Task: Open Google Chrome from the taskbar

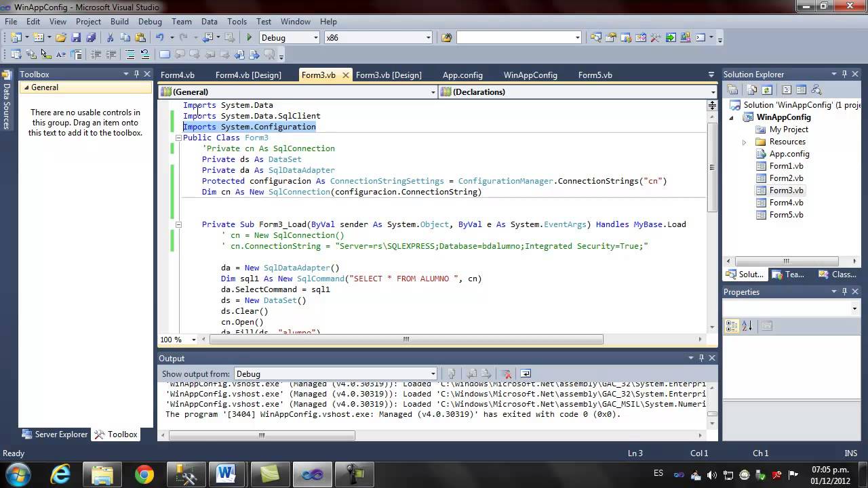Action: pos(144,474)
